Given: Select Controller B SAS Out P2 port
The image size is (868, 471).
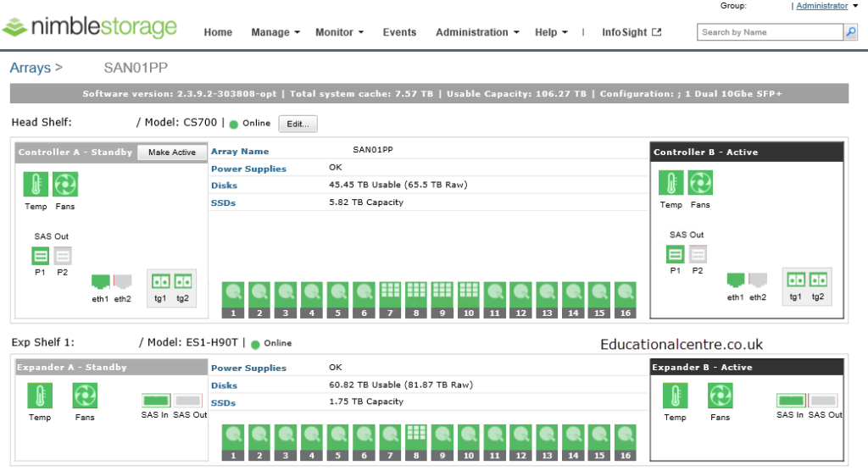Looking at the screenshot, I should (698, 255).
